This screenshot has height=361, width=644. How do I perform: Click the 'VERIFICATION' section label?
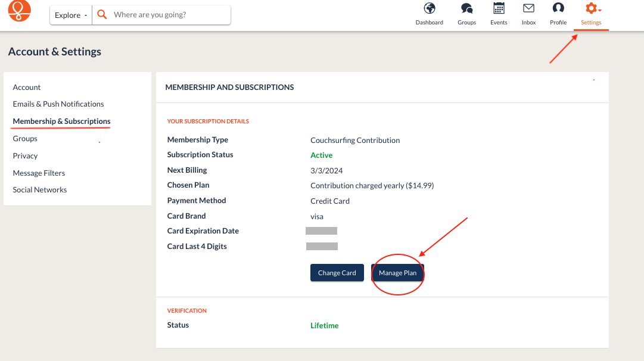click(187, 310)
